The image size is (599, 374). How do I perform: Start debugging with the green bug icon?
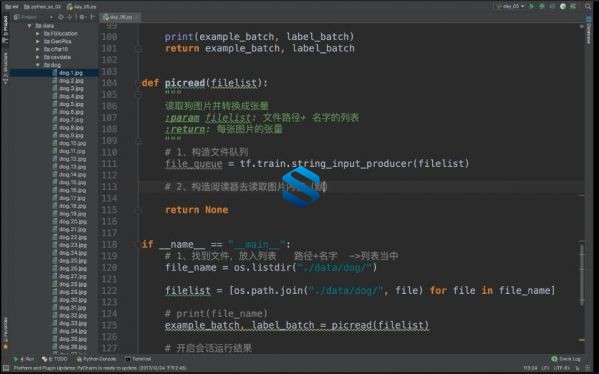click(x=542, y=6)
